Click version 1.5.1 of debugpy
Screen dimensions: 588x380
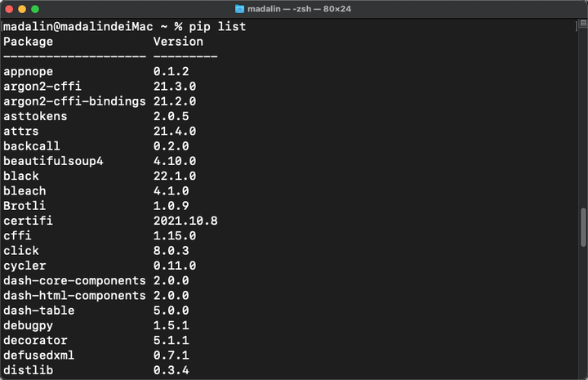[171, 325]
